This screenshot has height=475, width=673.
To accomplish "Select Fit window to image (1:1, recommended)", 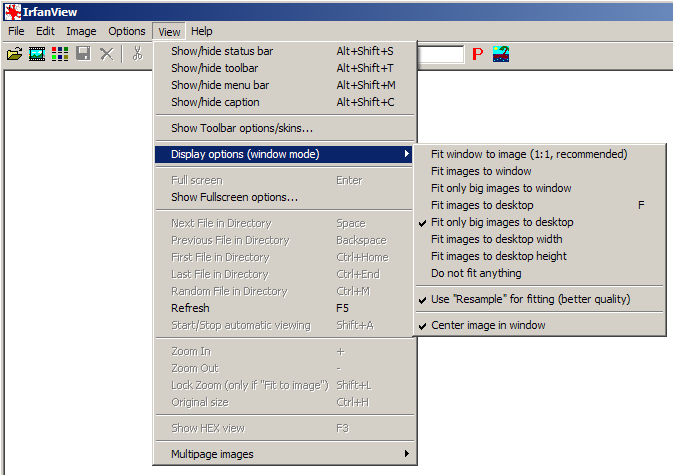I will click(x=540, y=154).
